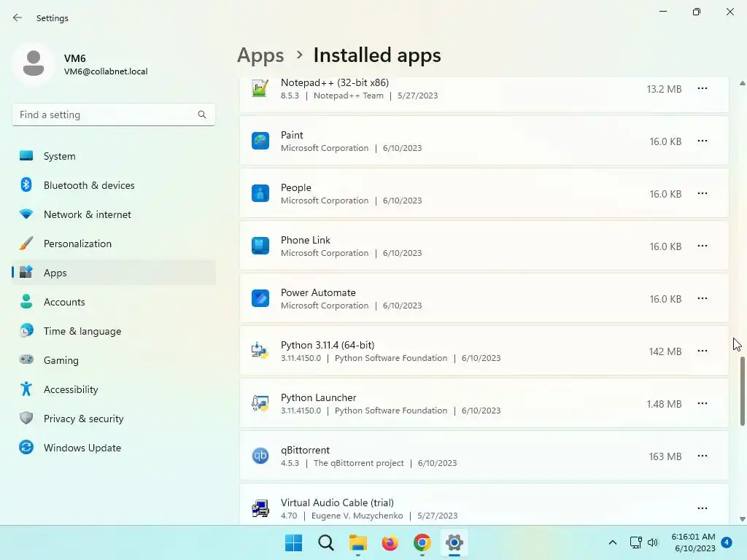Click the Power Automate app name

(318, 292)
